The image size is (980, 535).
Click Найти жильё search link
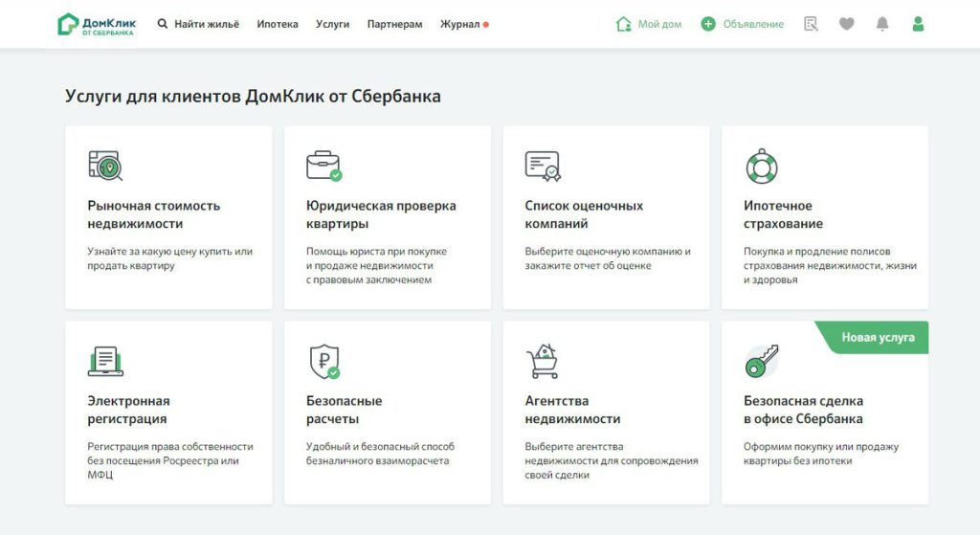[x=199, y=24]
